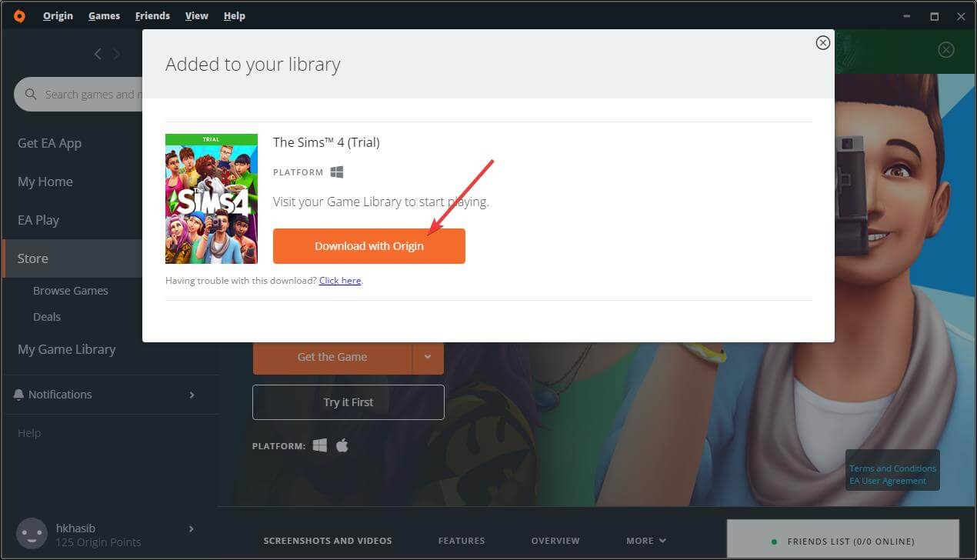The image size is (977, 560).
Task: Select the Apple platform icon under PLATFORM
Action: pos(342,445)
